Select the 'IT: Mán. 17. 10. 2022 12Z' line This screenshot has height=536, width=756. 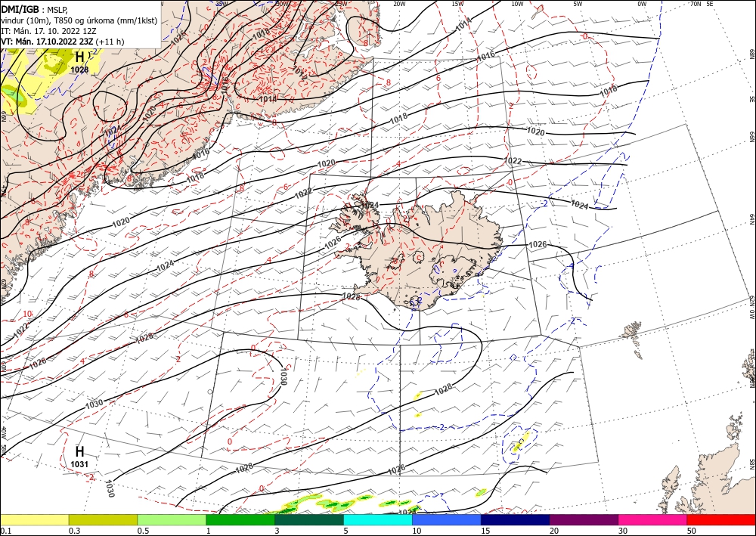(x=48, y=31)
